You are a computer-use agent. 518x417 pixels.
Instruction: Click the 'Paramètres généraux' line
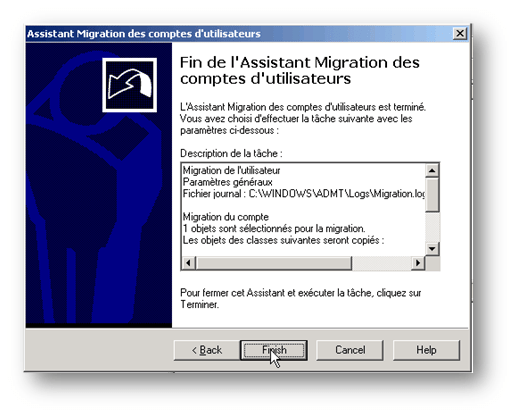click(228, 182)
